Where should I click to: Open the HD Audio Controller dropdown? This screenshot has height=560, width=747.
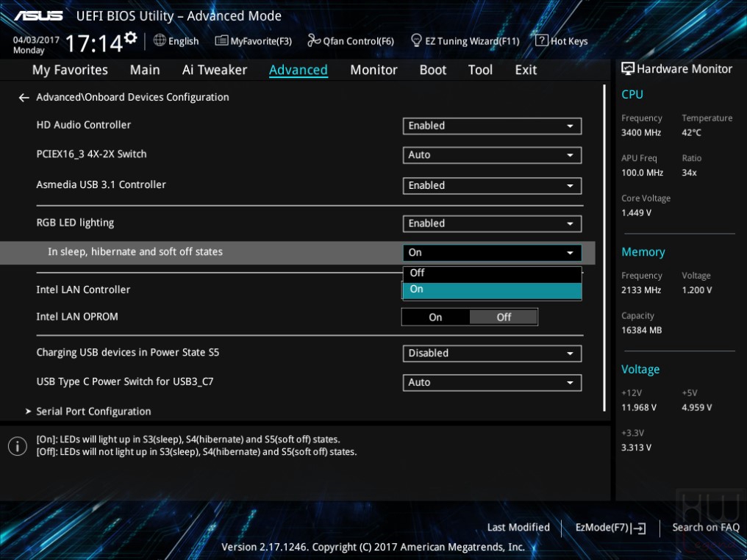pyautogui.click(x=492, y=126)
